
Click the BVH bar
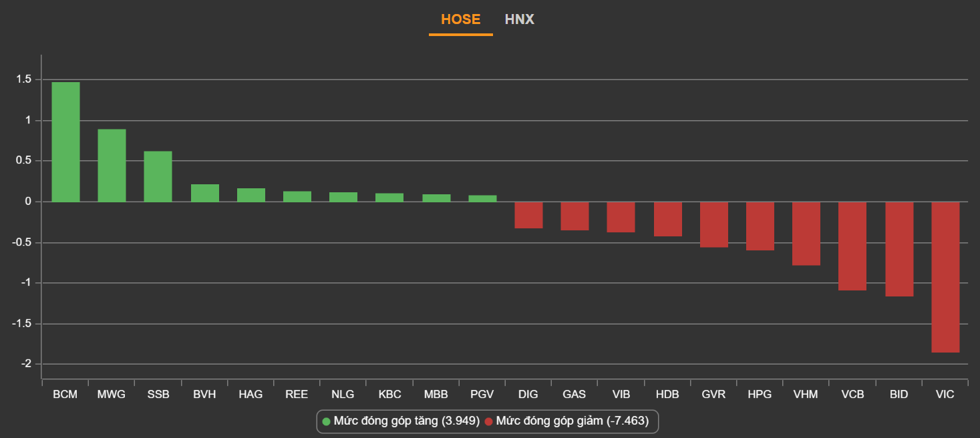tap(204, 193)
